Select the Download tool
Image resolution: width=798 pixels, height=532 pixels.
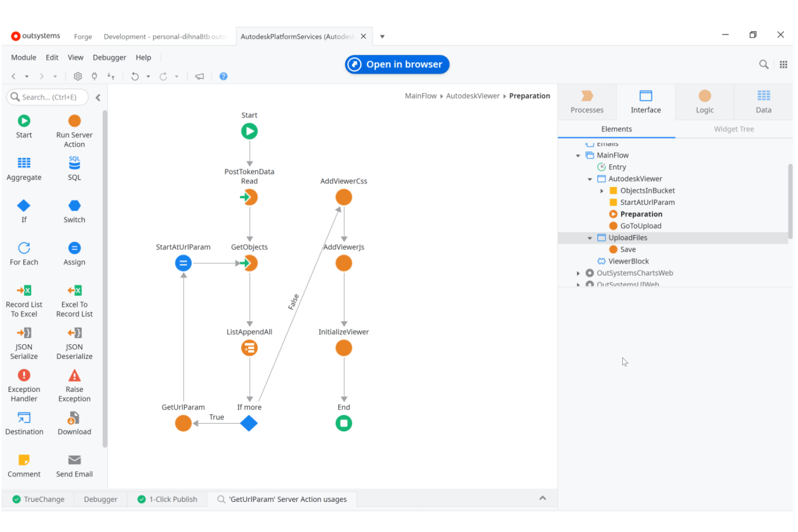(x=74, y=424)
